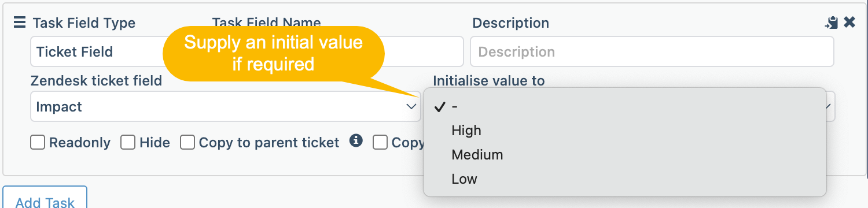The height and width of the screenshot is (208, 868).
Task: Click the Initialise value dropdown arrow at right edge
Action: point(830,106)
